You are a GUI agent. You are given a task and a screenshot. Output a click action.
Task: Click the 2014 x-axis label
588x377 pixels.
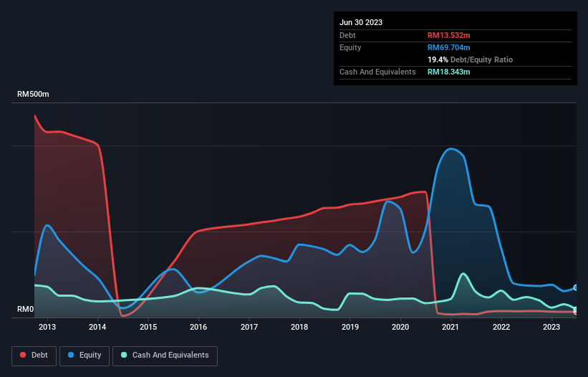97,327
